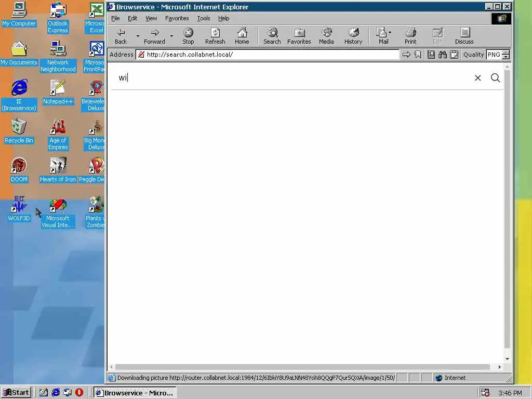Image resolution: width=532 pixels, height=399 pixels.
Task: Open the Search toolbar pane
Action: (x=272, y=36)
